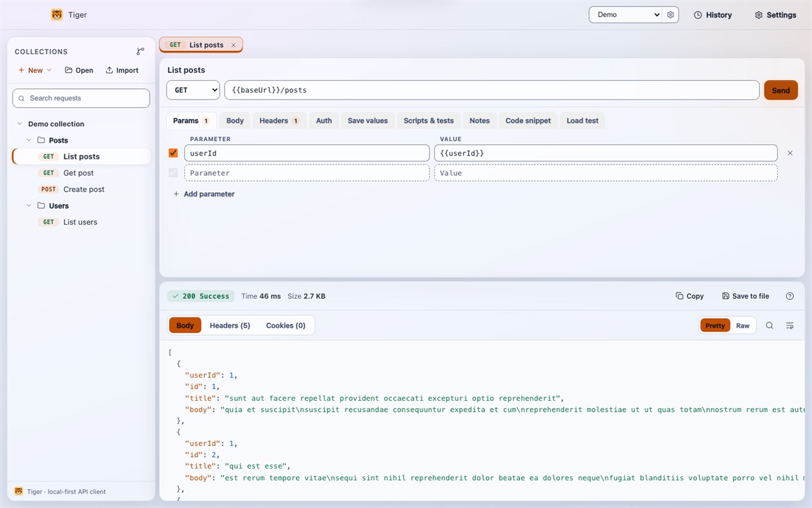
Task: Click the empty Value placeholder field
Action: pos(606,173)
